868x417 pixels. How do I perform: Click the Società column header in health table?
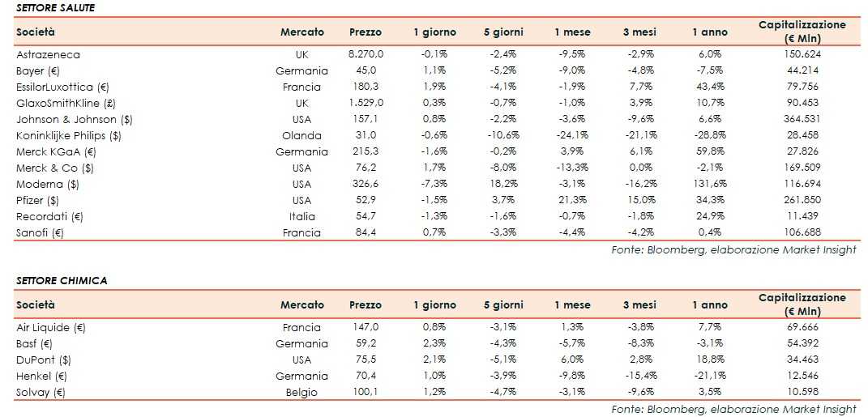36,32
